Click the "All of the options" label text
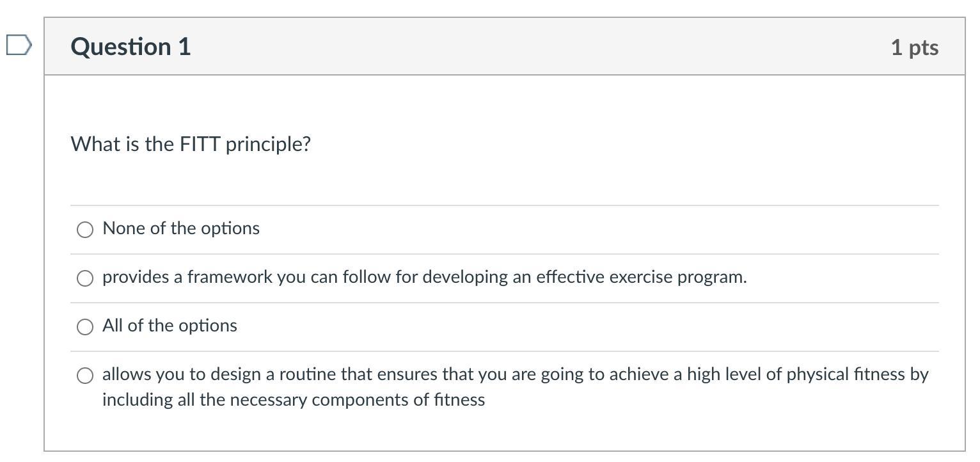The image size is (980, 462). [x=170, y=326]
